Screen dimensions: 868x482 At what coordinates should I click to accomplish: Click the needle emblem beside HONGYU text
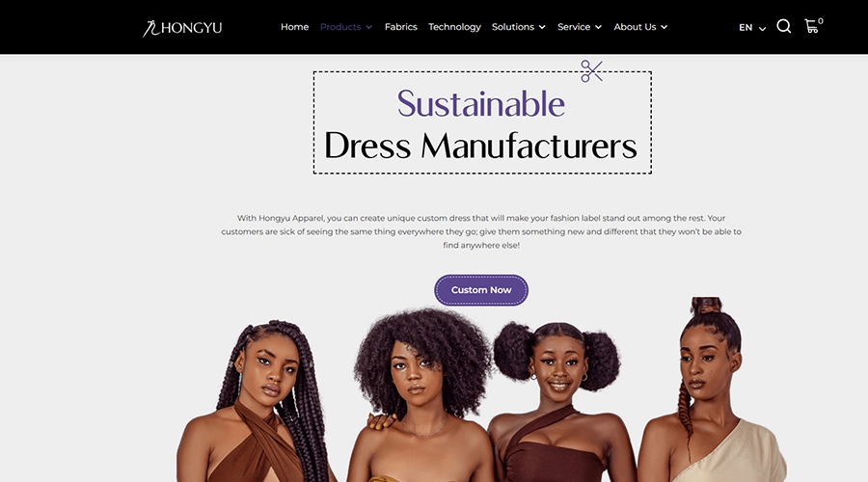(x=150, y=28)
